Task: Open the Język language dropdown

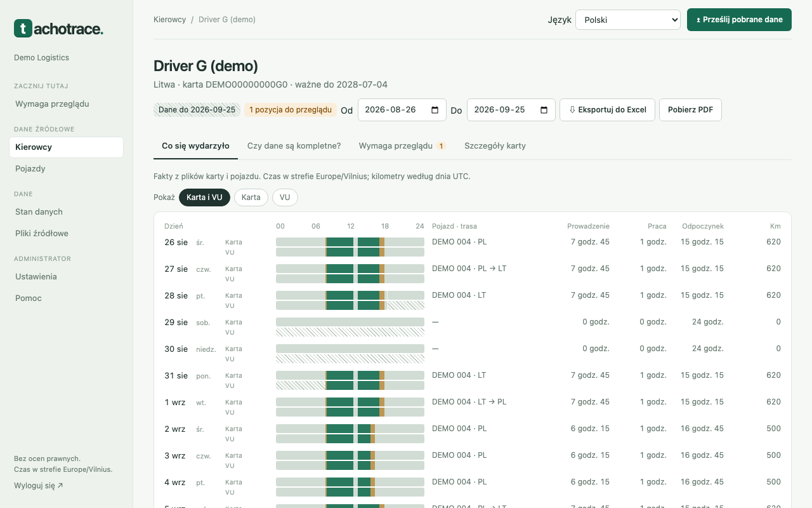Action: [628, 20]
